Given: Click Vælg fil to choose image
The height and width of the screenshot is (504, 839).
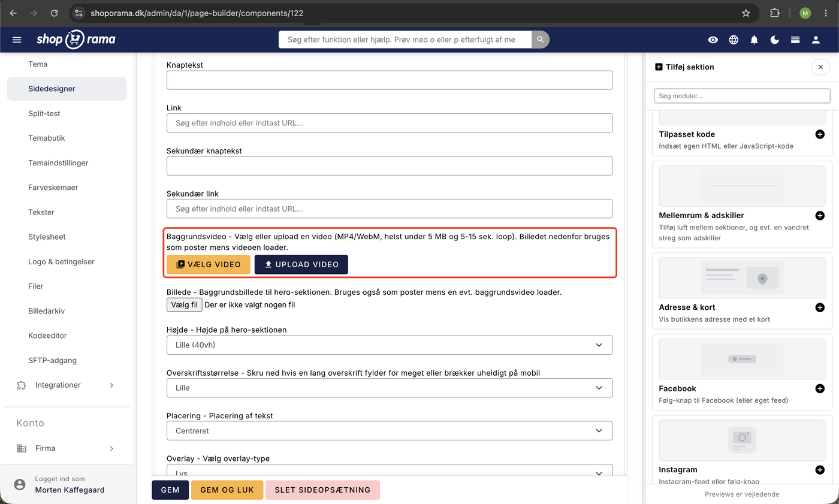Looking at the screenshot, I should point(184,305).
